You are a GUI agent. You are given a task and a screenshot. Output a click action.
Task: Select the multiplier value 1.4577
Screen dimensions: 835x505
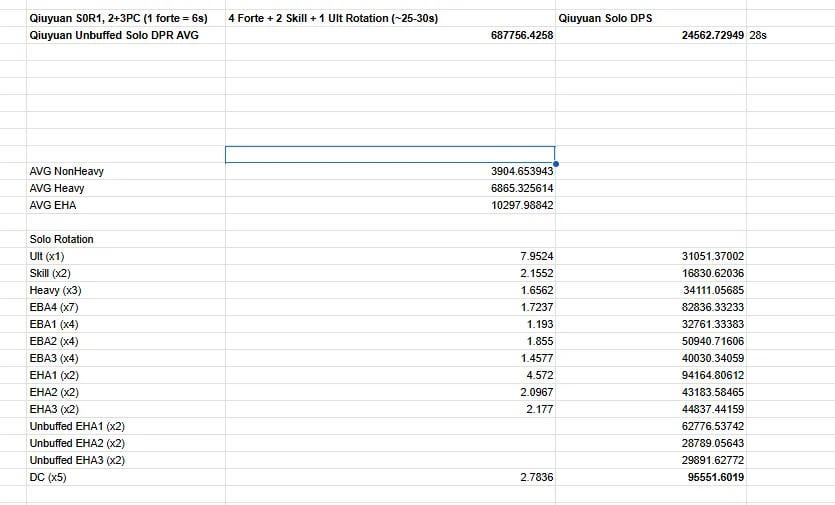click(537, 359)
